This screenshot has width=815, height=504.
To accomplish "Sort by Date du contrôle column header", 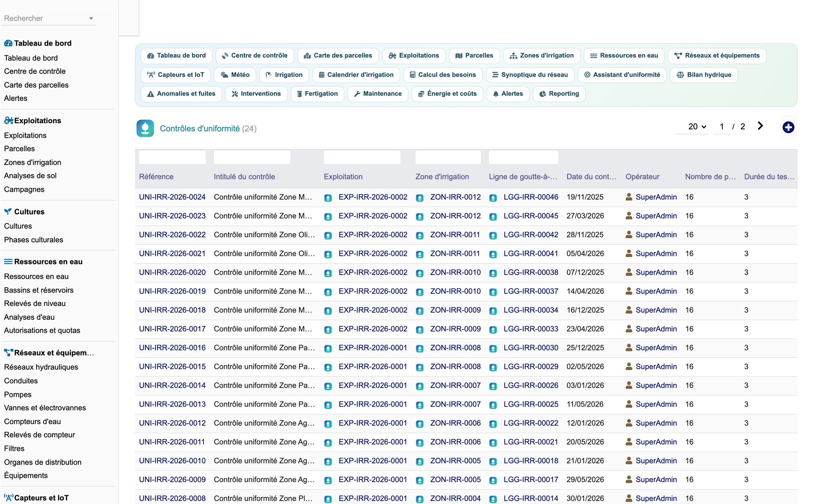I will (x=591, y=177).
